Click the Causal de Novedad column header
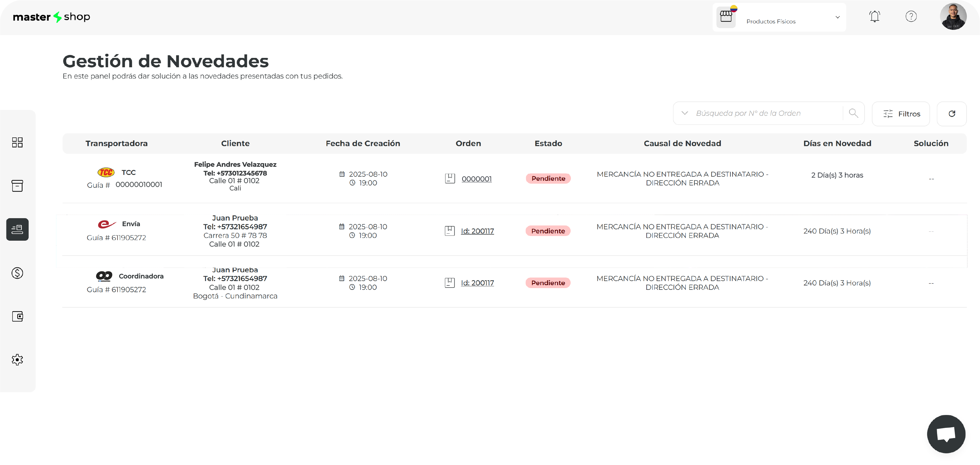The image size is (980, 465). [682, 143]
